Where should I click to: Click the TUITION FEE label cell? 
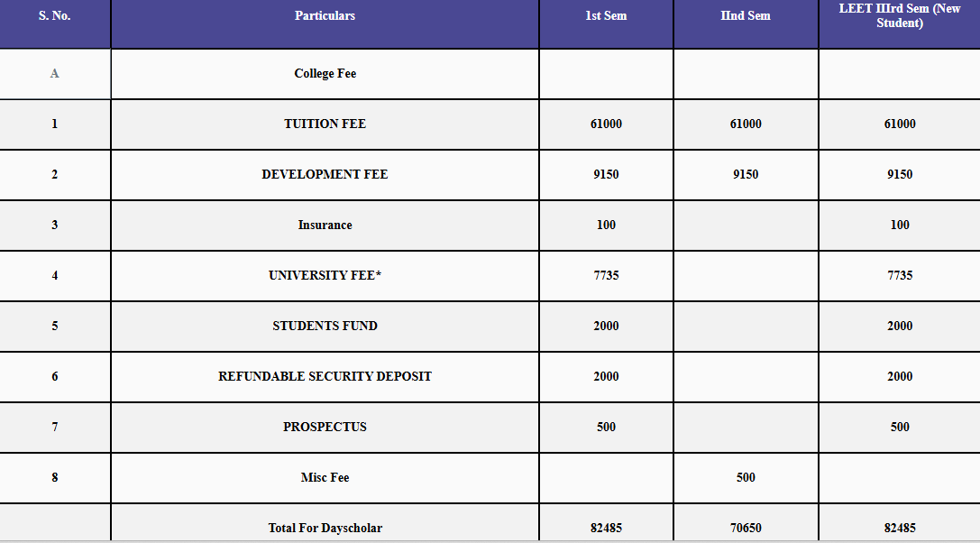325,124
